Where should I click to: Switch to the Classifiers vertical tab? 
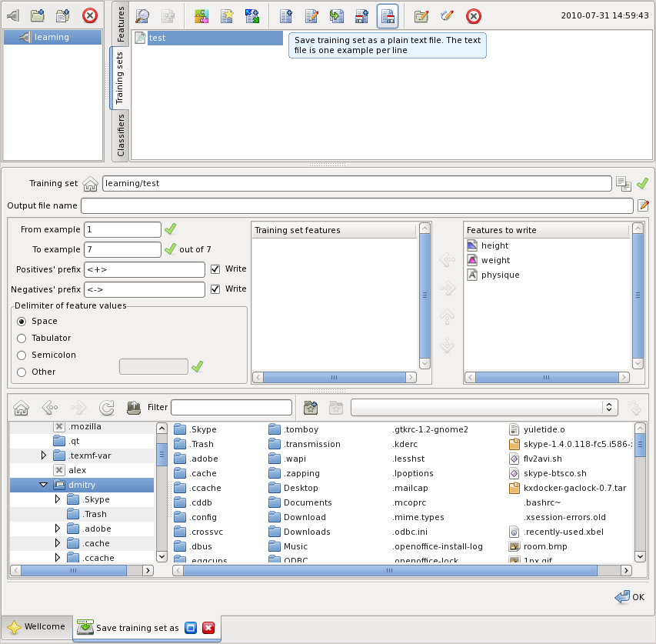tap(120, 135)
